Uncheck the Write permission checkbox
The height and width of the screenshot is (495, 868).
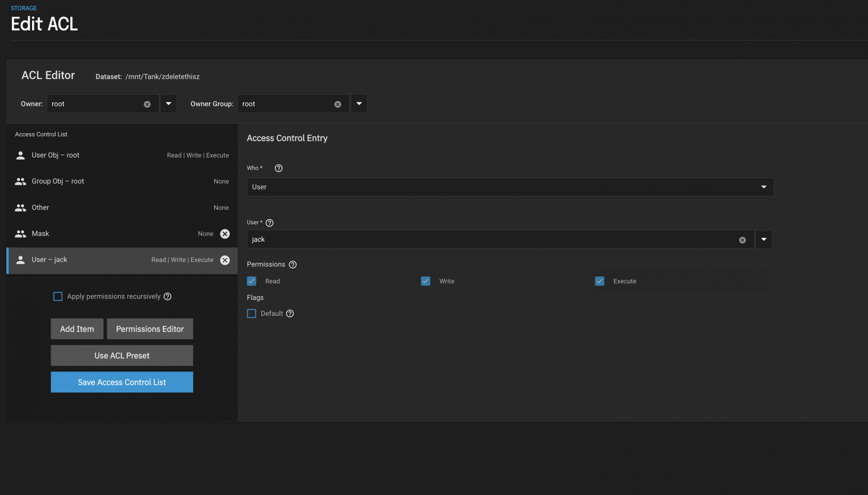tap(425, 281)
